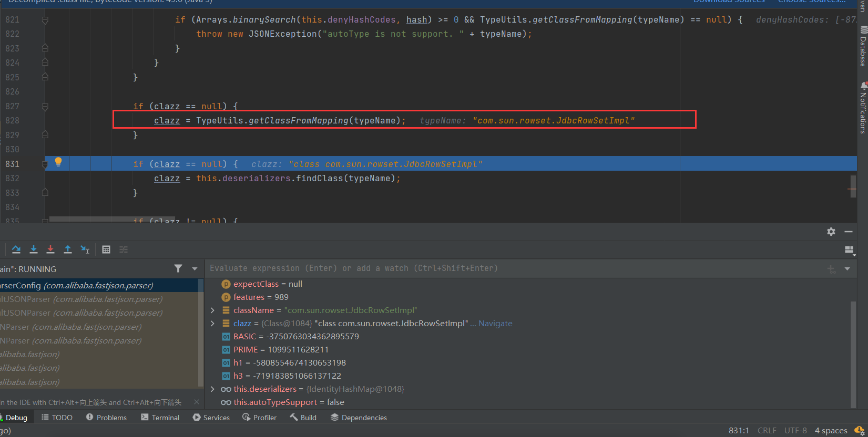Viewport: 868px width, 437px height.
Task: Click the status bar warning icon
Action: (x=859, y=431)
